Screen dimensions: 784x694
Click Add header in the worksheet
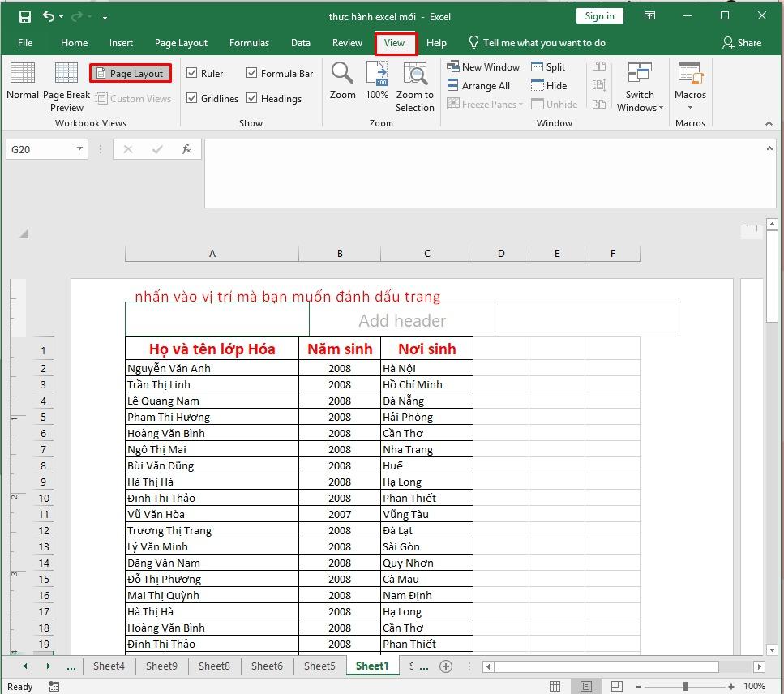(x=401, y=319)
